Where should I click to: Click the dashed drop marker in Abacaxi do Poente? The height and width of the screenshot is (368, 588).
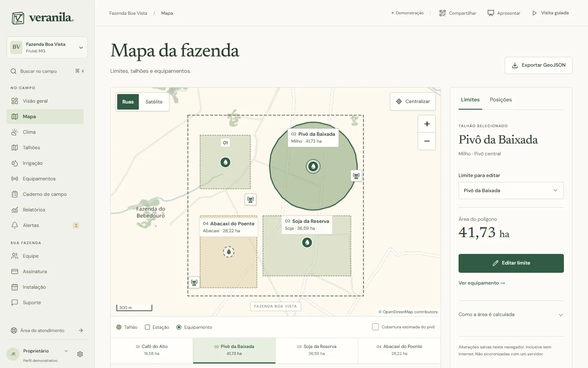[229, 251]
